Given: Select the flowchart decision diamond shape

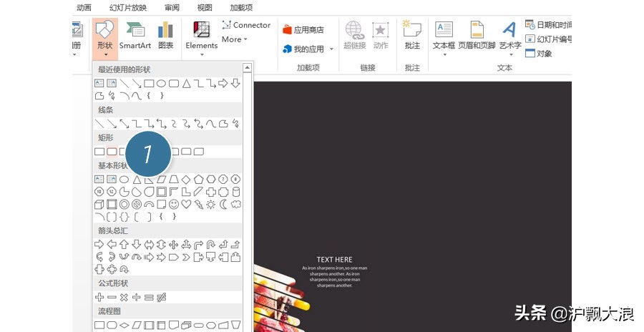Looking at the screenshot, I should point(124,325).
